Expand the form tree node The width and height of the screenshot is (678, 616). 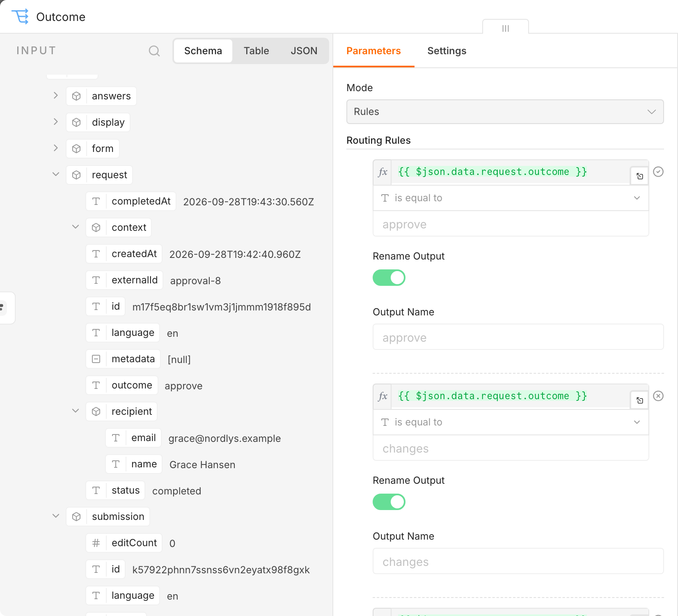click(x=56, y=148)
